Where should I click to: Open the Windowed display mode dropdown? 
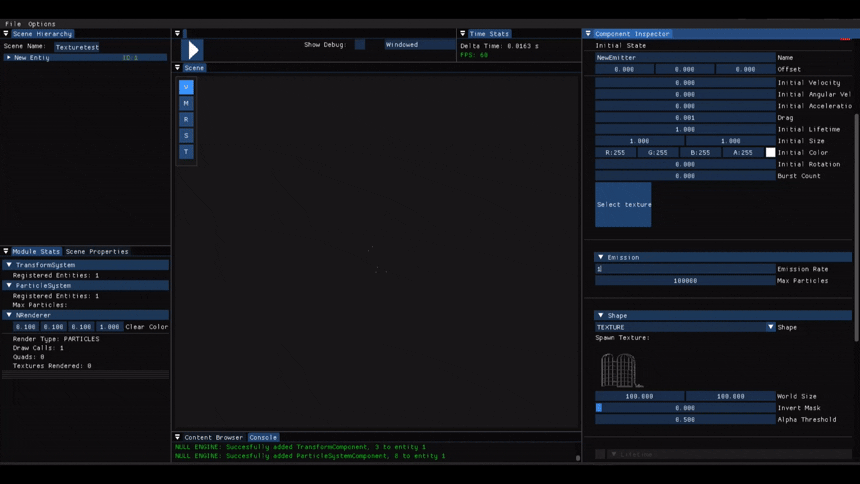tap(419, 44)
